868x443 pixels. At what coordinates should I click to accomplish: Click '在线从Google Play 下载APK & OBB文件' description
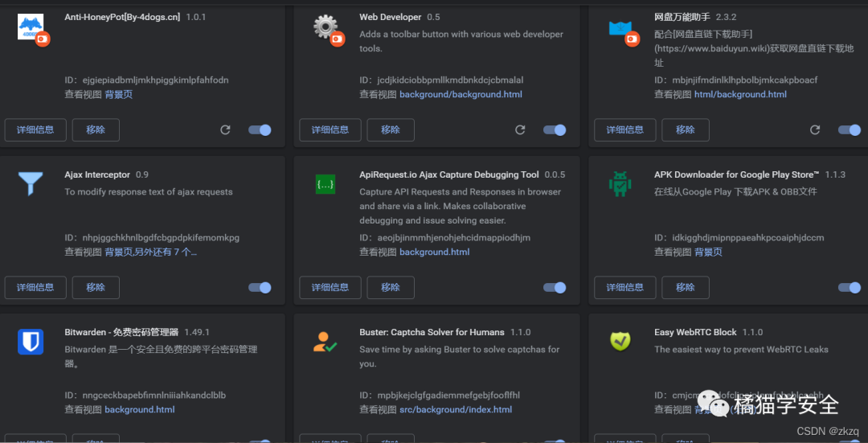click(x=735, y=192)
